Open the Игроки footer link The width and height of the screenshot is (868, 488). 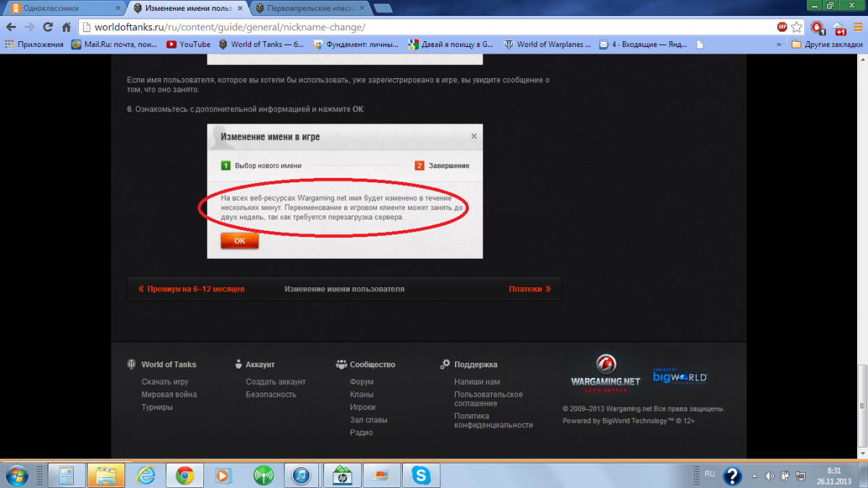click(x=362, y=407)
